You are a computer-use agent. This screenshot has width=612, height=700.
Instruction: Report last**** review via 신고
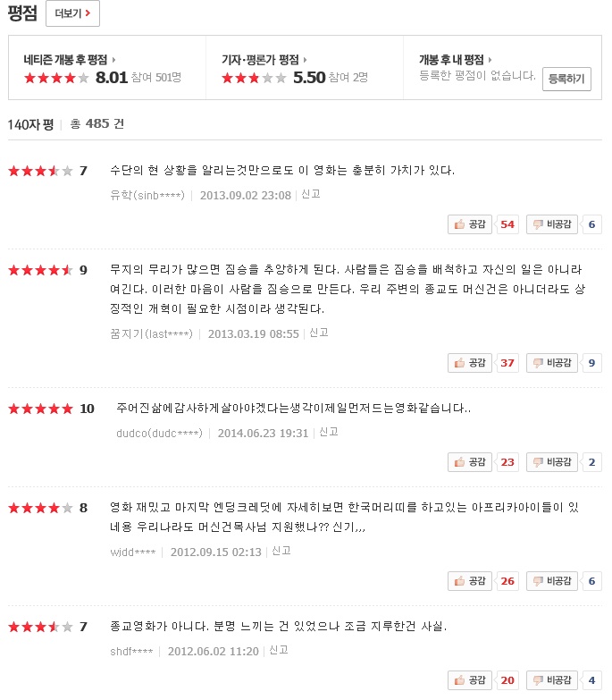coord(319,333)
